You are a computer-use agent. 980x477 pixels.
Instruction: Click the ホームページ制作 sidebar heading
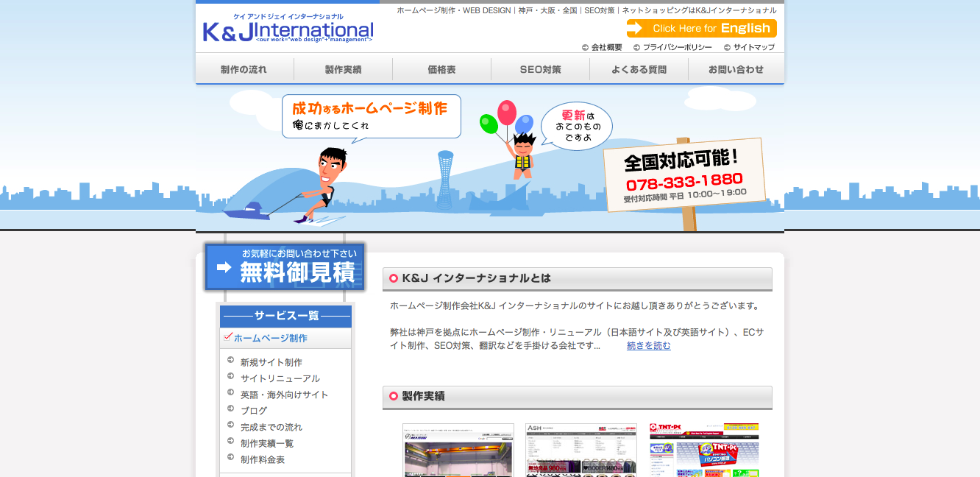point(271,338)
